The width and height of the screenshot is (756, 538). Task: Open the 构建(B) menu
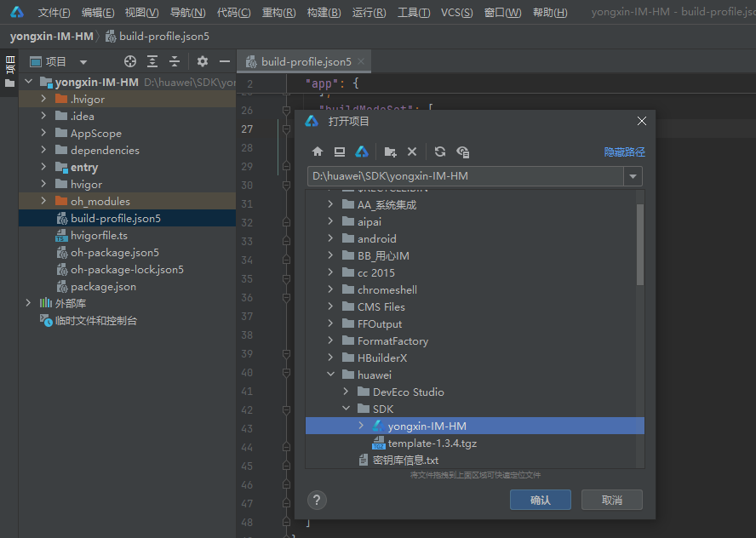(324, 12)
